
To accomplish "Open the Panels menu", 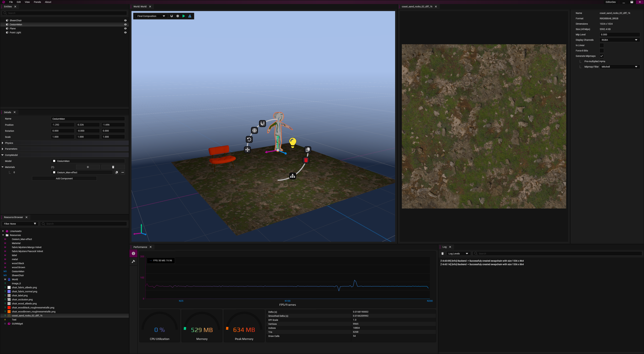I will coord(37,2).
